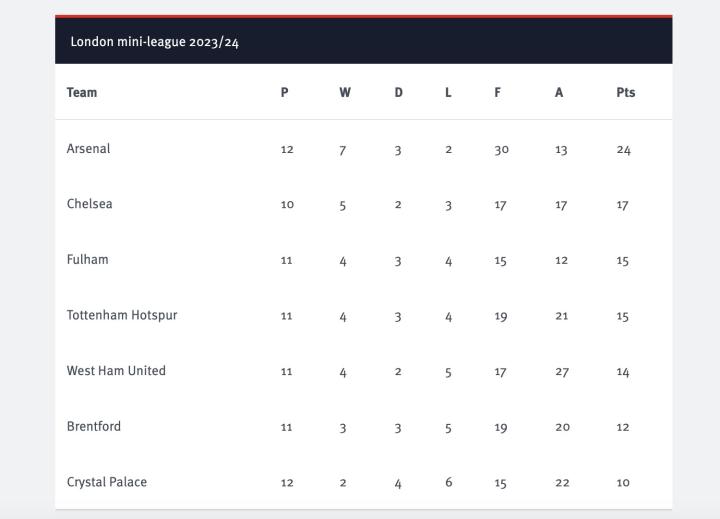
Task: Click Tottenham Hotspur in the table
Action: click(x=122, y=315)
